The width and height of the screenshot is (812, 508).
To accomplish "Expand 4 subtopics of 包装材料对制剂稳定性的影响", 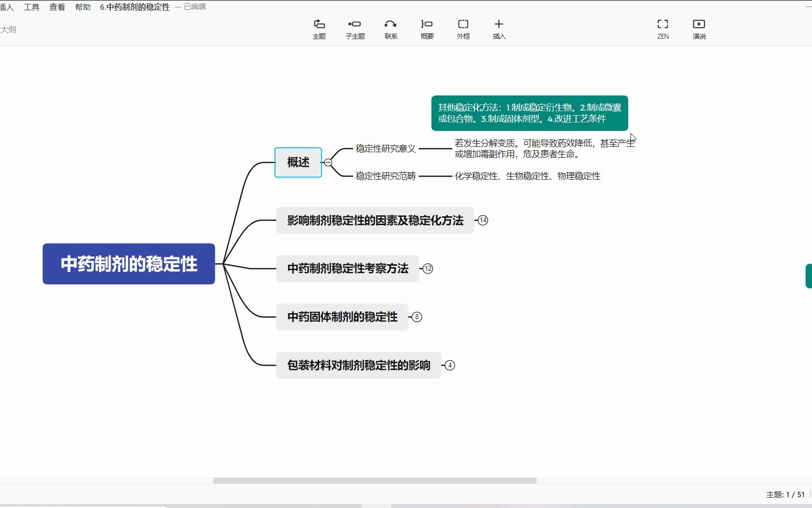I will 450,365.
